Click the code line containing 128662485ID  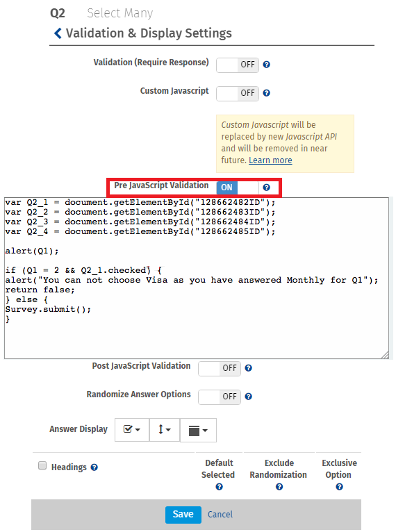[x=140, y=232]
